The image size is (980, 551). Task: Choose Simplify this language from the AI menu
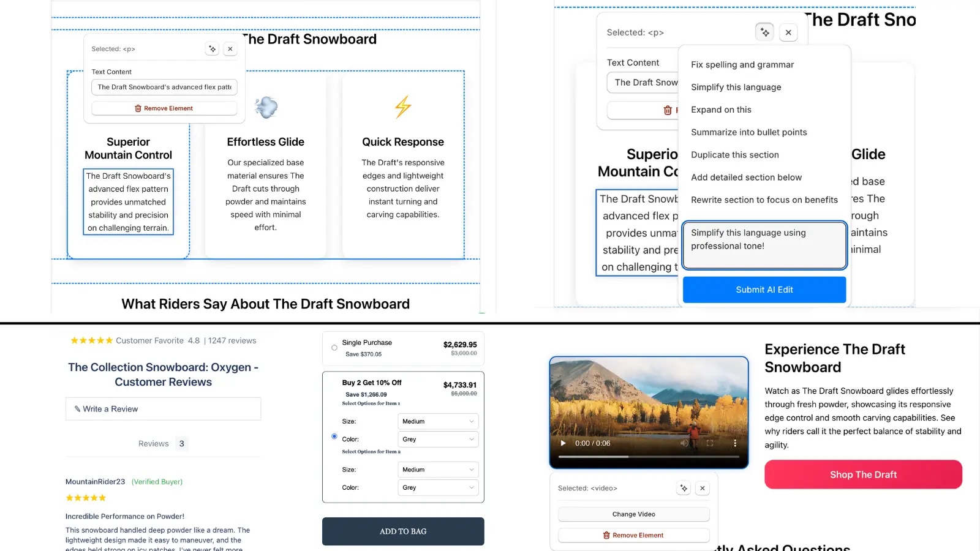click(x=735, y=87)
